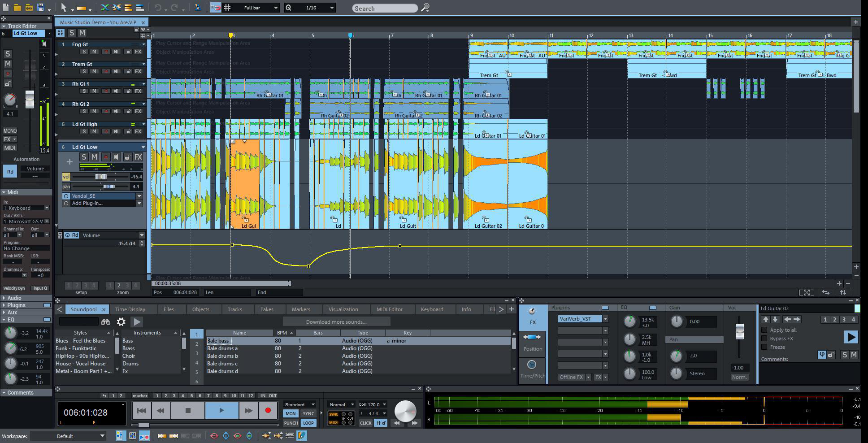Enable the Bypass FX checkbox
The width and height of the screenshot is (868, 443).
coord(764,339)
